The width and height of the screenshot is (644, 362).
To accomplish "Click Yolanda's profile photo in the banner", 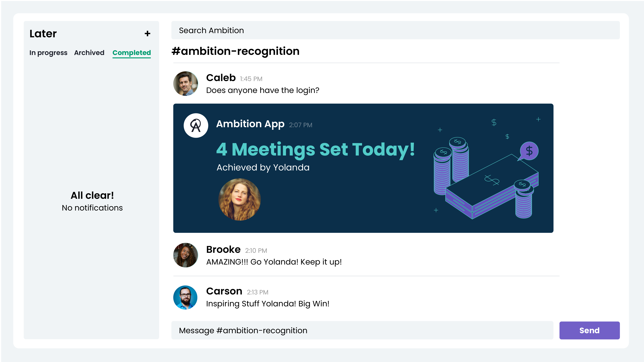I will click(x=239, y=199).
